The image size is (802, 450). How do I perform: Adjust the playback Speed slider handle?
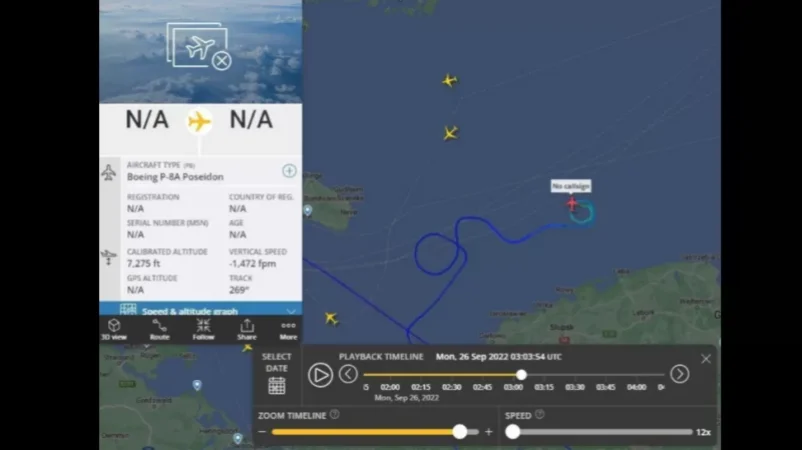click(x=513, y=432)
